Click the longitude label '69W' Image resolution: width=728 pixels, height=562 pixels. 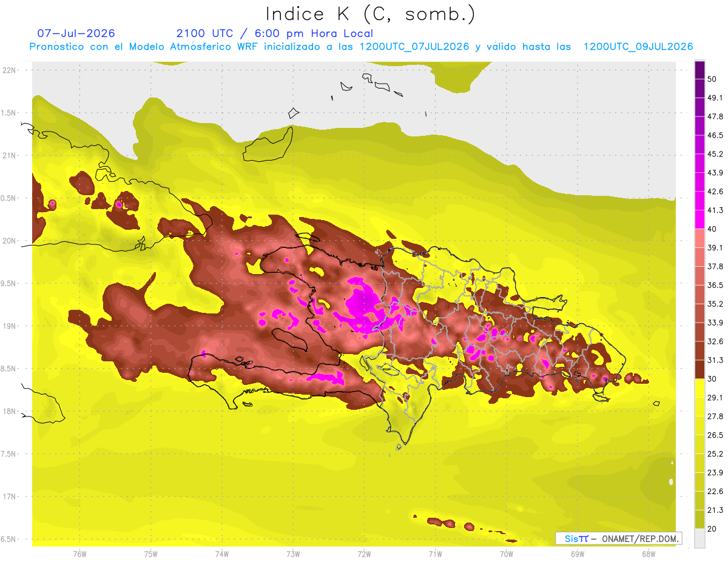click(578, 554)
